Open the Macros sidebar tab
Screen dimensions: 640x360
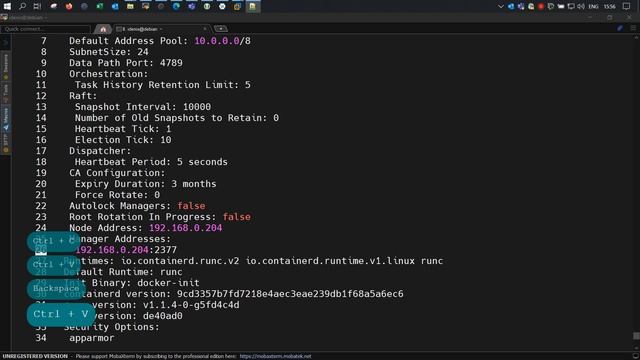(x=6, y=119)
